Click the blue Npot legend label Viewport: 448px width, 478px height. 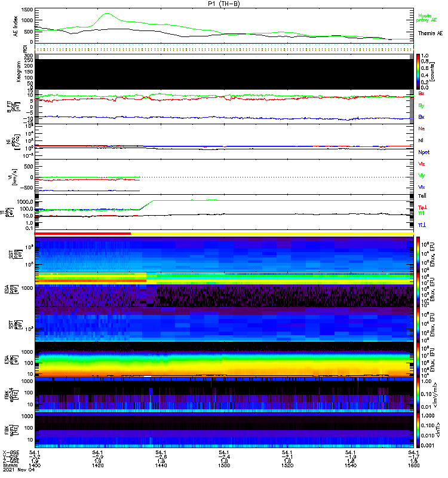pyautogui.click(x=424, y=152)
